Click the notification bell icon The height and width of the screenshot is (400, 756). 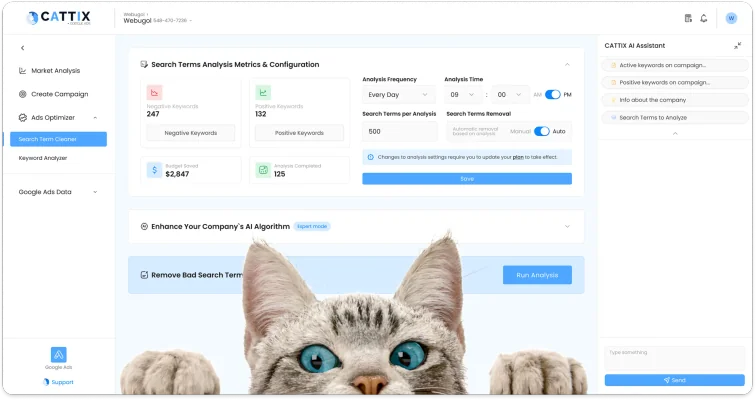pos(704,18)
